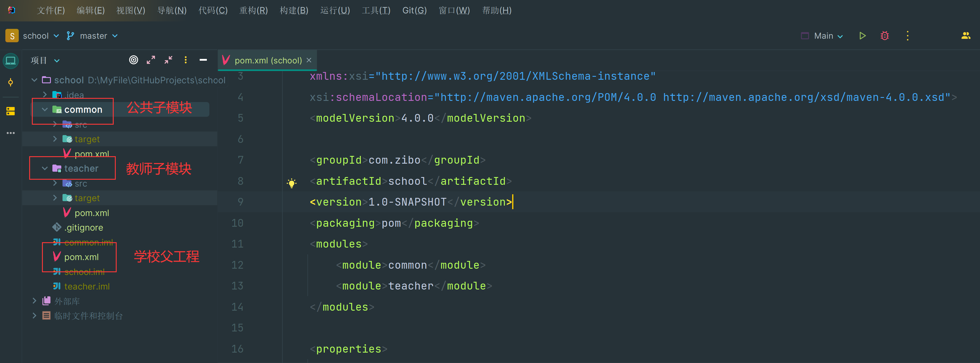Click the Expand panel icon in project view
This screenshot has width=980, height=363.
[x=152, y=61]
